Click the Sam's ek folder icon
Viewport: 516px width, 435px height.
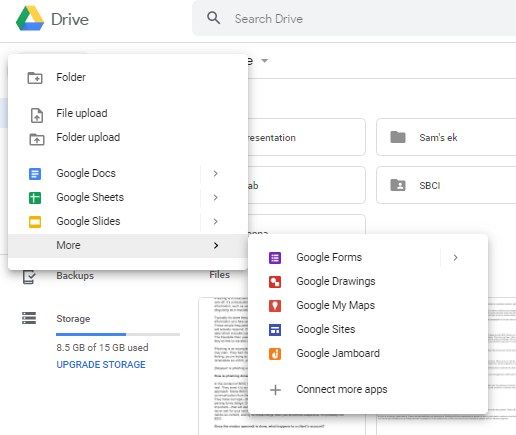[398, 137]
